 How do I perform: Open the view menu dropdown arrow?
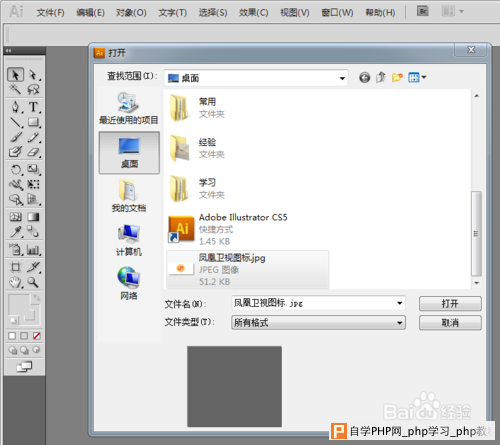(424, 77)
